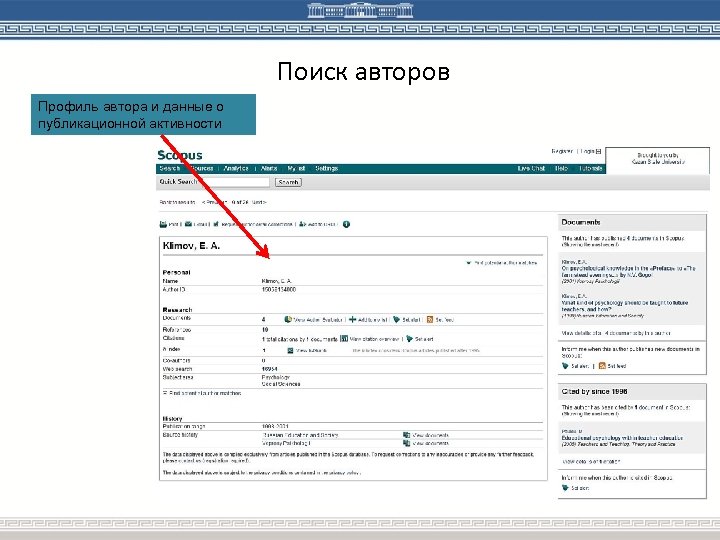Open the My list tab
The width and height of the screenshot is (720, 540).
click(x=296, y=169)
